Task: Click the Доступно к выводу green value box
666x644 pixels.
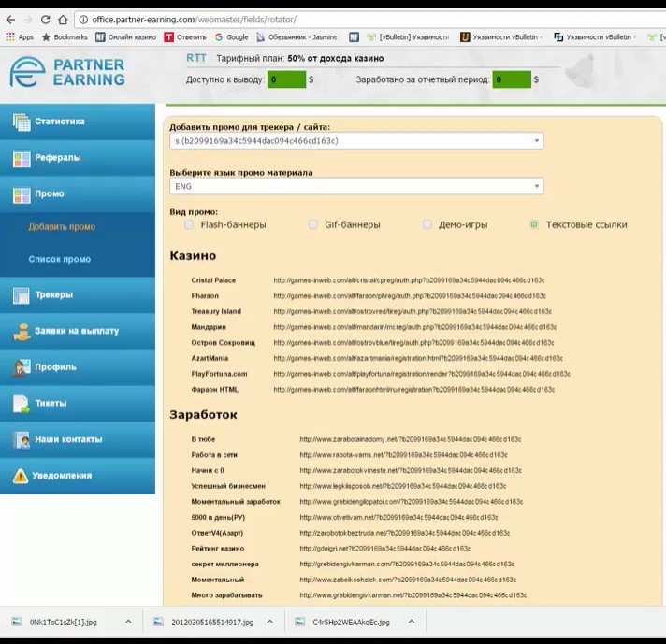Action: pyautogui.click(x=286, y=79)
